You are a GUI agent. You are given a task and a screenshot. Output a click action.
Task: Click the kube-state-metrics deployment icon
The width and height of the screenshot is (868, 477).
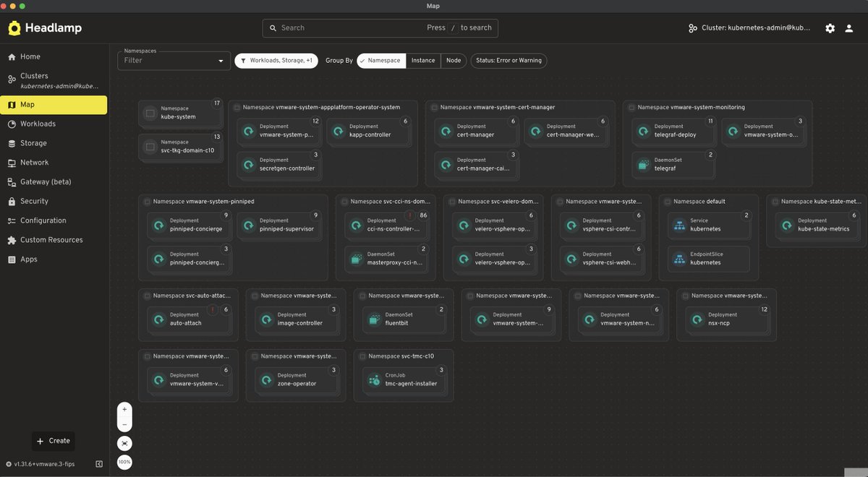787,225
